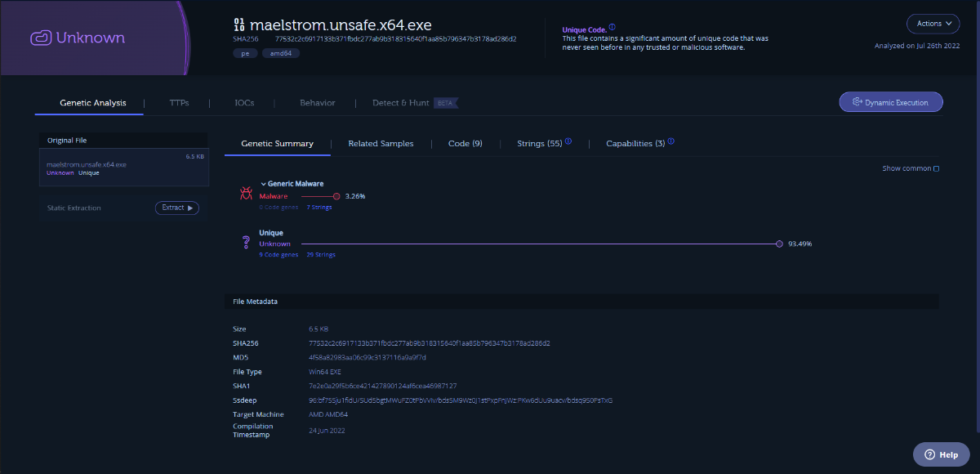The width and height of the screenshot is (980, 474).
Task: Collapse the Generic Malware family chevron
Action: click(264, 184)
